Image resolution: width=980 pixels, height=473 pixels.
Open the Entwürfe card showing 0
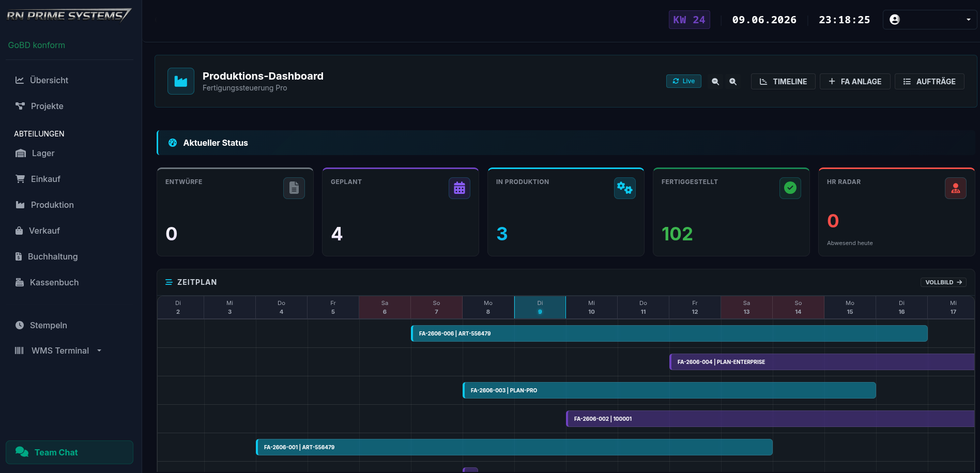tap(235, 212)
